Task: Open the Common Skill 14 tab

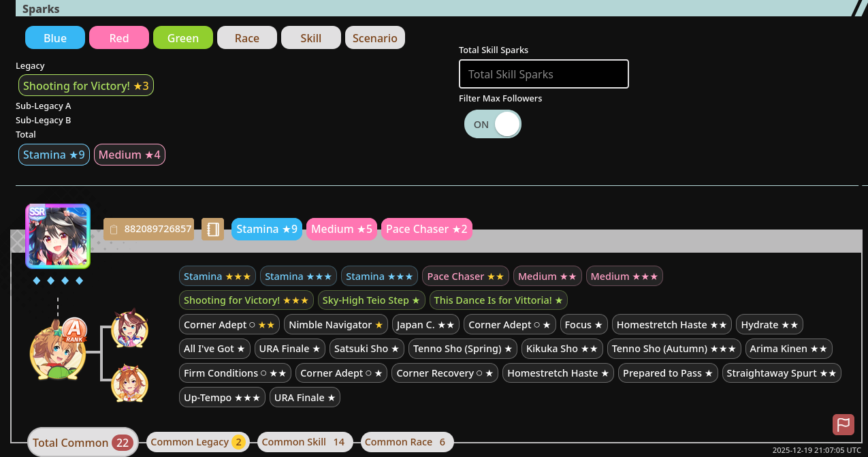Action: coord(306,442)
